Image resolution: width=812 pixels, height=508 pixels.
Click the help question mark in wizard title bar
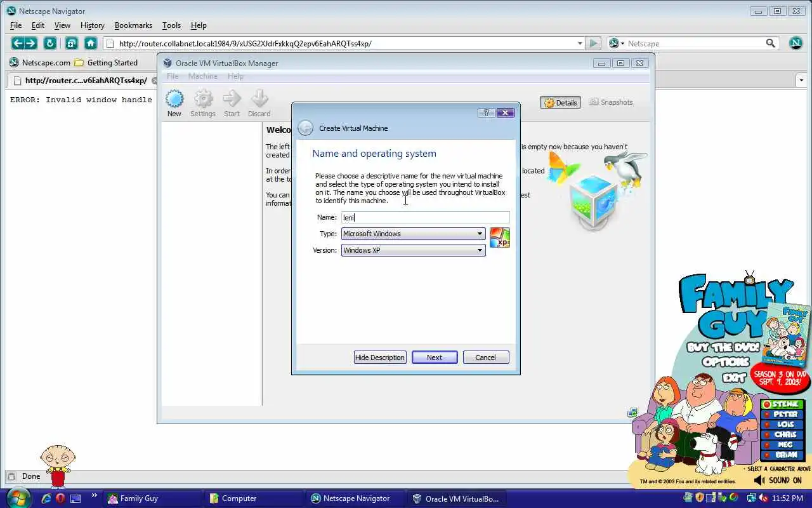486,112
